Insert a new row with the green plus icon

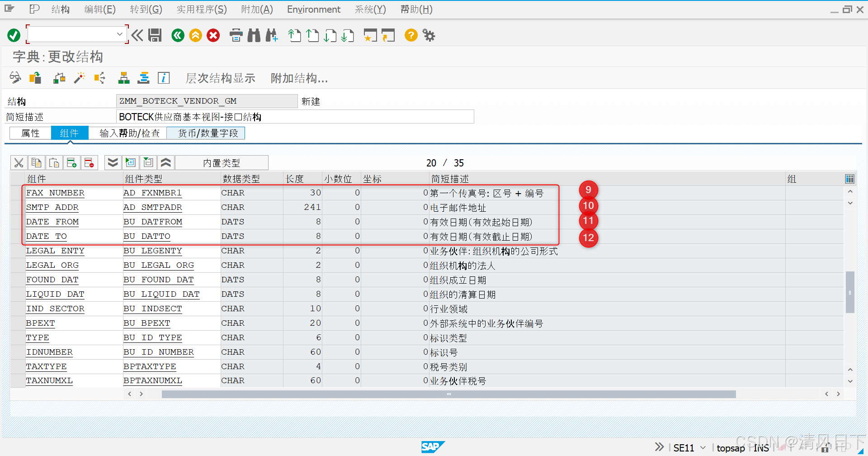(72, 162)
